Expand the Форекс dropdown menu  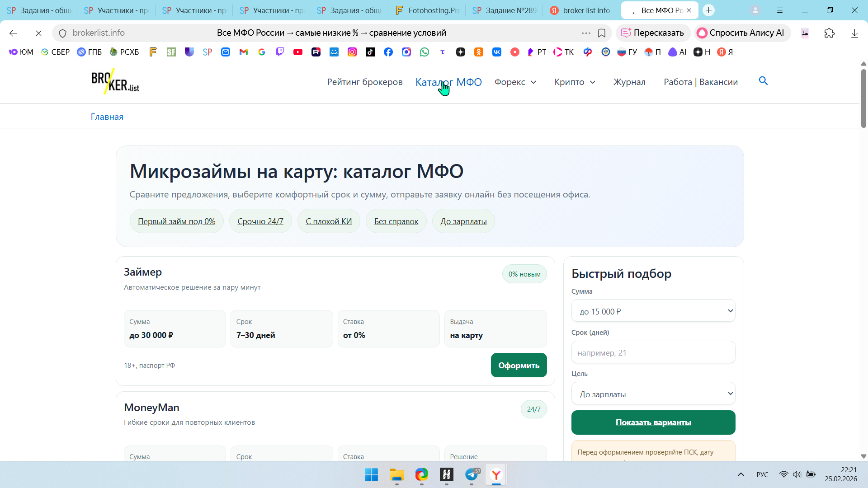(x=515, y=82)
